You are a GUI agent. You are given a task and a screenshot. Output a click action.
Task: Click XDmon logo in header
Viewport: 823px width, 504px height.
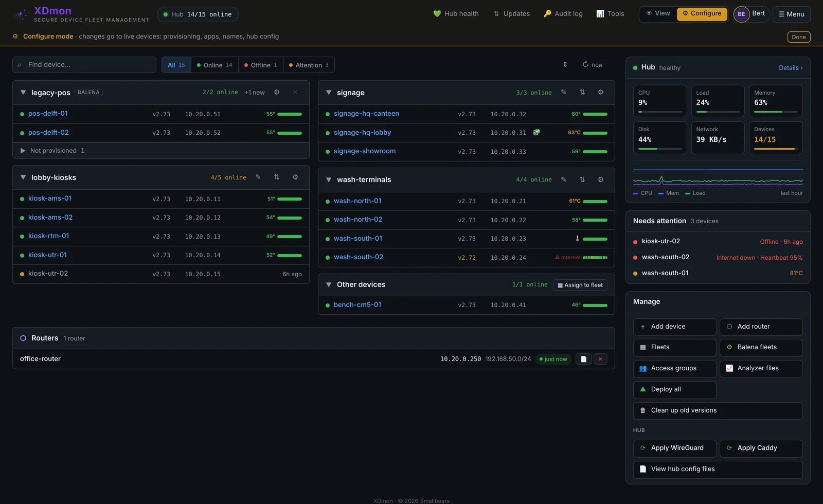21,14
